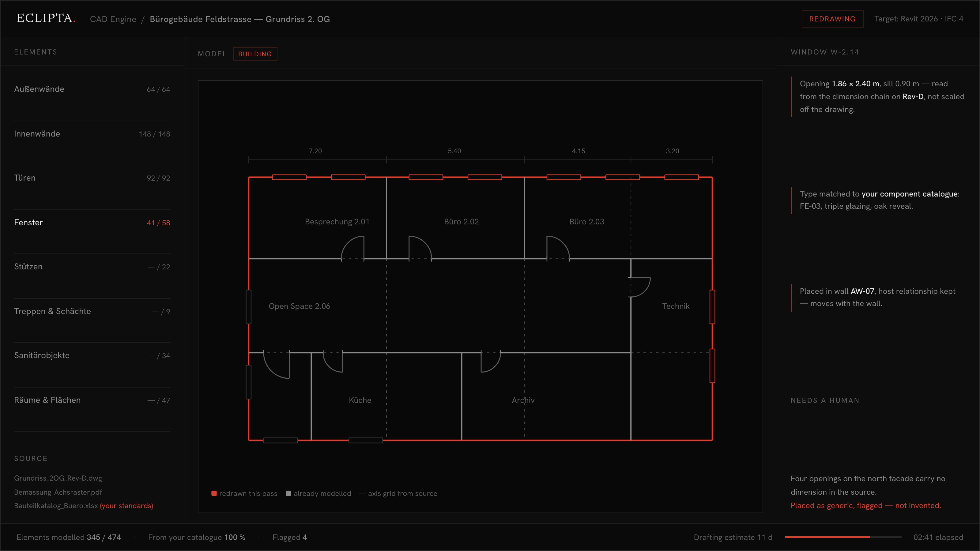Click the 148 / 148 count
The image size is (980, 551).
pos(154,134)
